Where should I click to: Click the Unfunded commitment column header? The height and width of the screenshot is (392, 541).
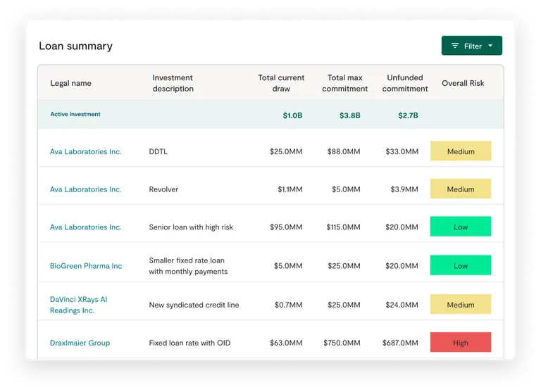tap(405, 83)
